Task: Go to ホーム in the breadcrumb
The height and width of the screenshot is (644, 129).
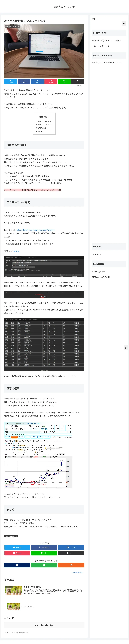Action: coord(8,633)
